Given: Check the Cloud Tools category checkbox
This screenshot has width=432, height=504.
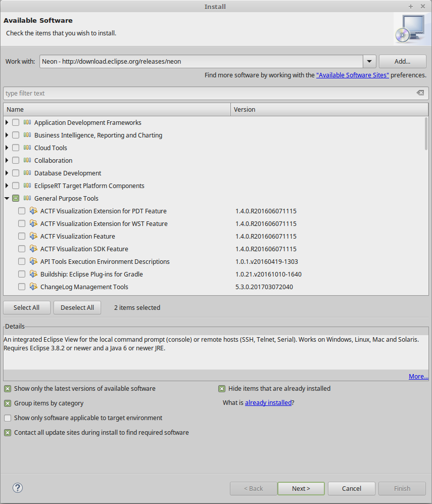Looking at the screenshot, I should (x=16, y=148).
